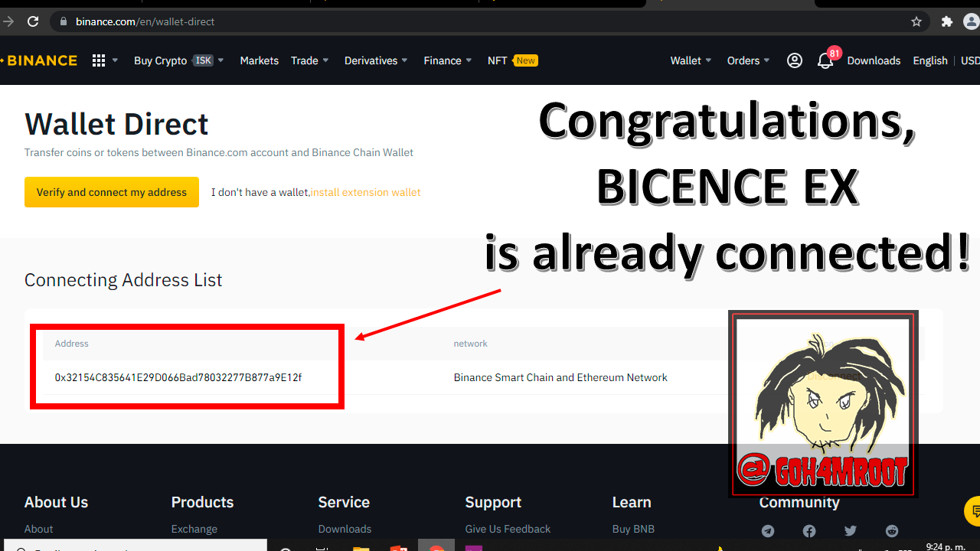Click the network column header
Viewport: 980px width, 551px height.
471,344
